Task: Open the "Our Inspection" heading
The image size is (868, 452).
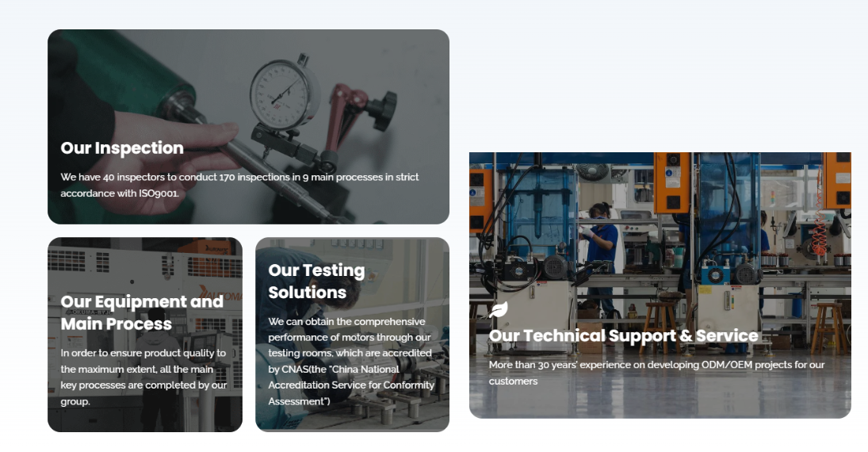Action: [122, 148]
